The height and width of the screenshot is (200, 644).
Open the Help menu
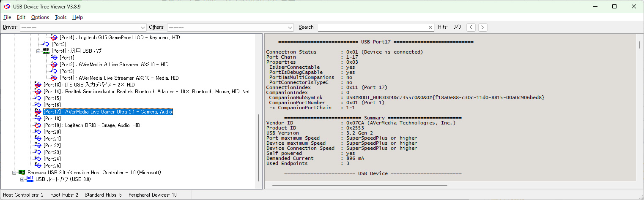(x=77, y=17)
